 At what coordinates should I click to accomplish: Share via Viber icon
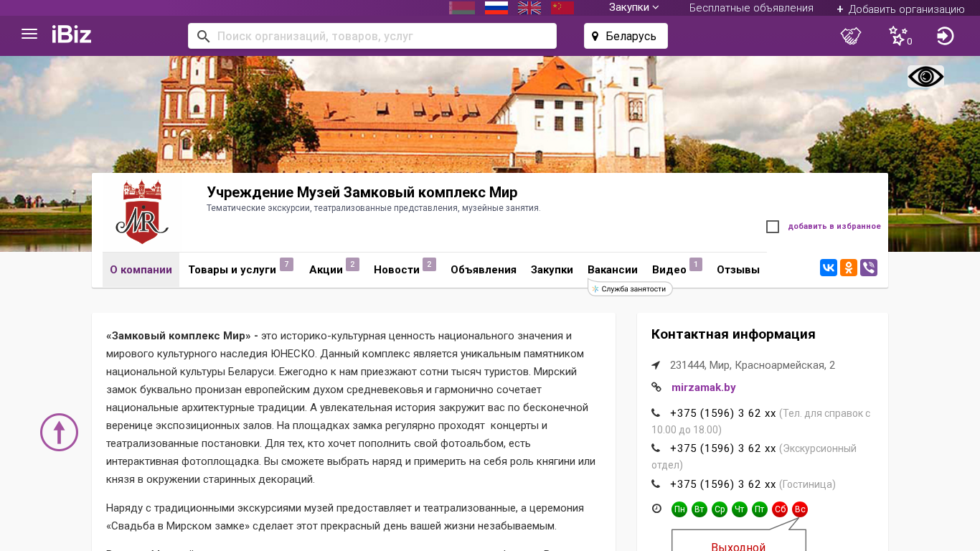click(869, 268)
